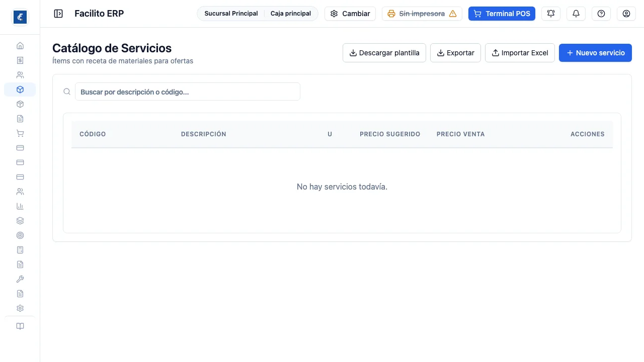Image resolution: width=644 pixels, height=362 pixels.
Task: Open the stacked layers sidebar icon
Action: point(20,221)
